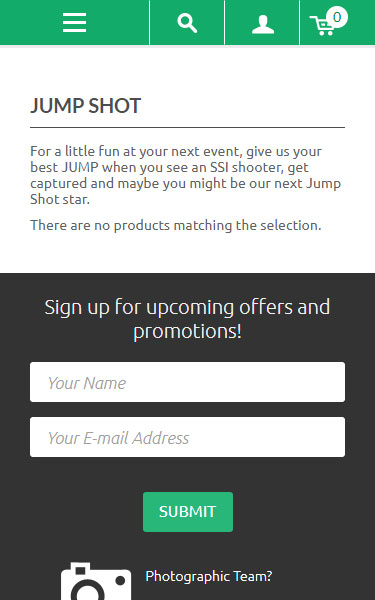Click the divider line under JUMP SHOT
Image resolution: width=375 pixels, height=600 pixels.
click(188, 127)
